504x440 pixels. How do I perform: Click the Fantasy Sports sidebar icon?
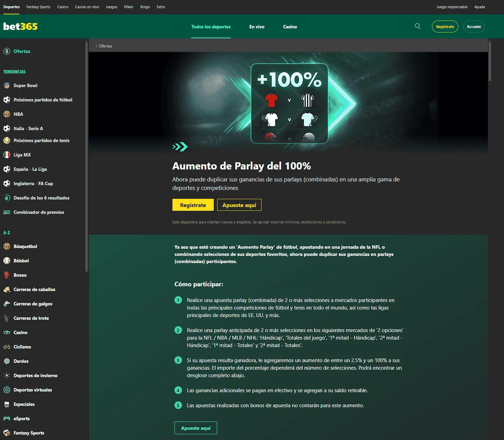7,433
